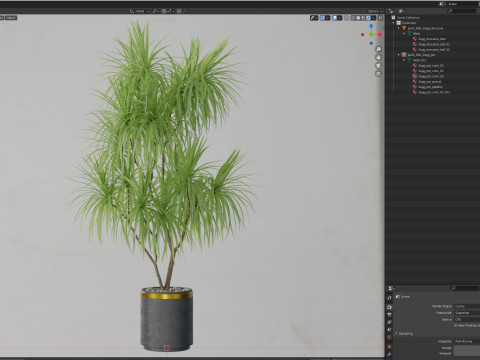The image size is (480, 360).
Task: Open the Scene properties tab
Action: [389, 329]
